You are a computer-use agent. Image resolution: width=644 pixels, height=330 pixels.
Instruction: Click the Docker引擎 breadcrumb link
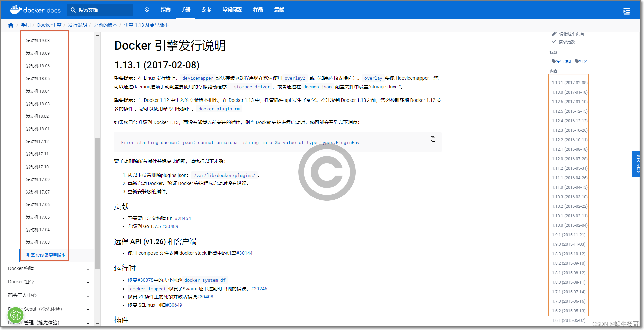coord(49,25)
